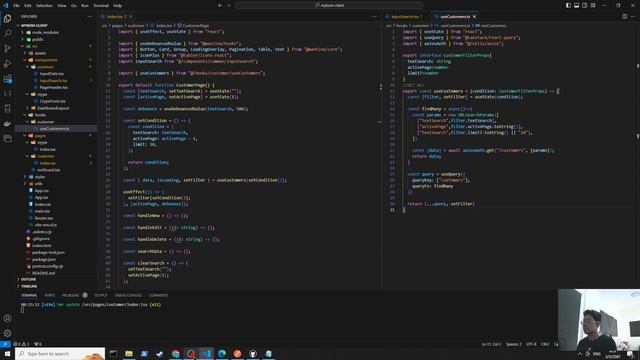
Task: Open the Source Control view
Action: pyautogui.click(x=7, y=48)
